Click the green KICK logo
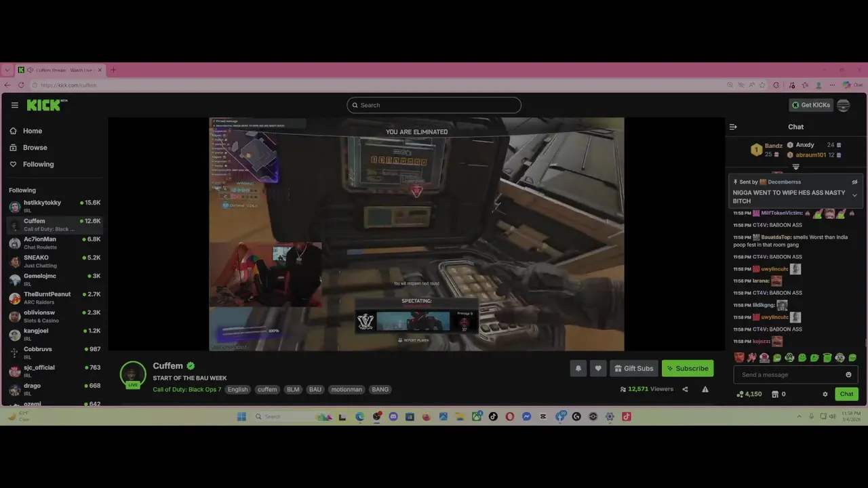 tap(47, 105)
